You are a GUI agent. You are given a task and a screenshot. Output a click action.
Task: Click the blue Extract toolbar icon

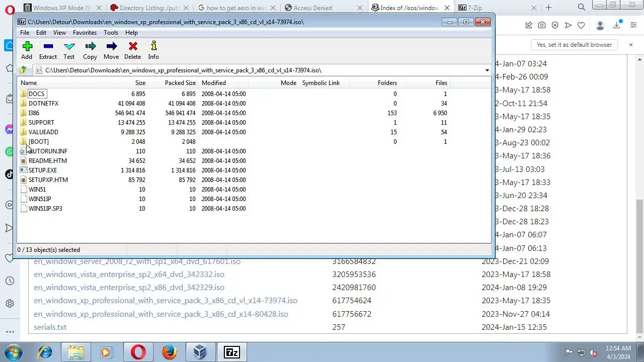(48, 46)
